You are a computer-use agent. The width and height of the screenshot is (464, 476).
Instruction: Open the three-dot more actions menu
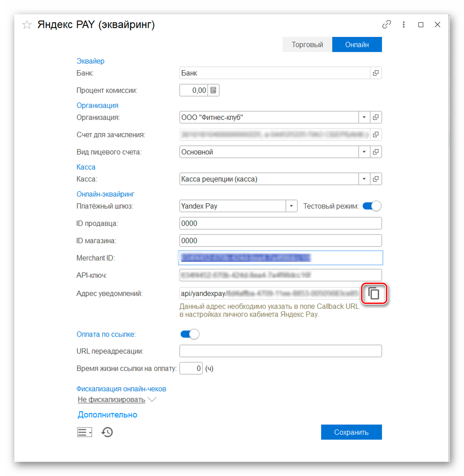(403, 24)
